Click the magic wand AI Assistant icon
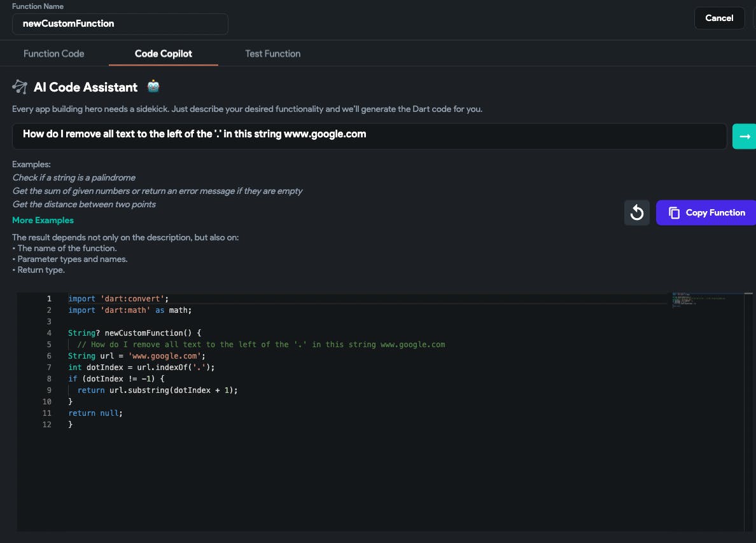 coord(20,87)
